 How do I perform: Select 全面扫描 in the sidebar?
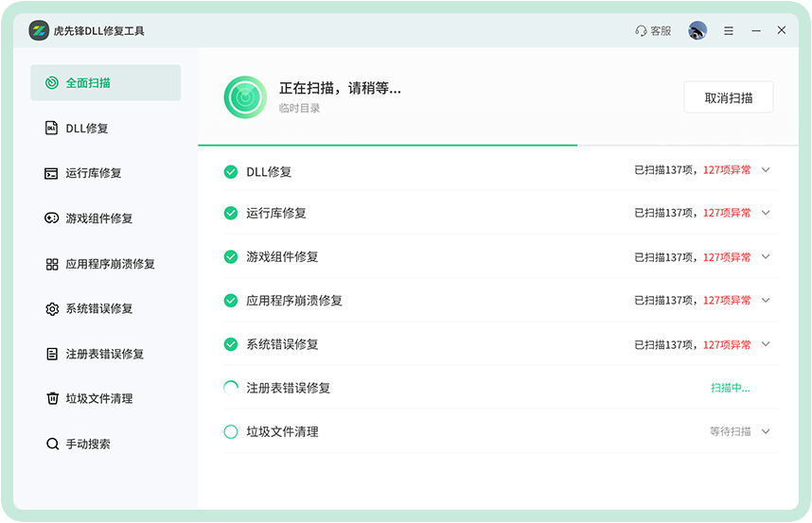(x=105, y=82)
